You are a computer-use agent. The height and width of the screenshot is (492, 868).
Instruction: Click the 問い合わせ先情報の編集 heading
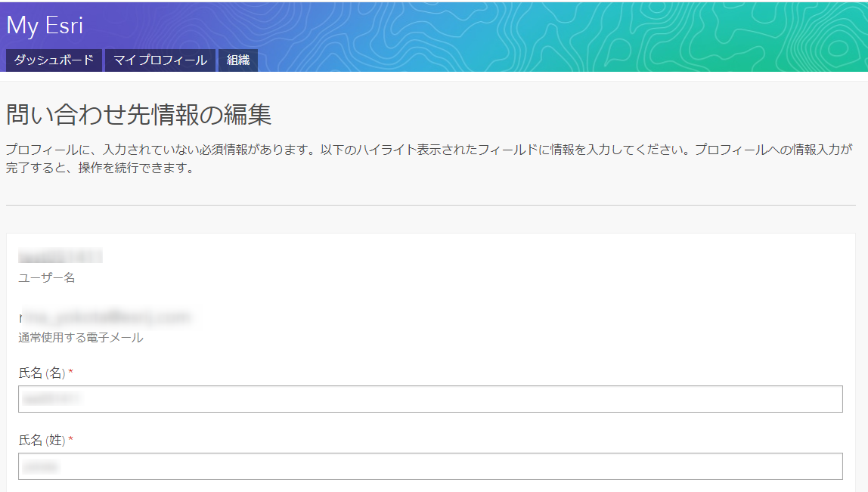(139, 115)
